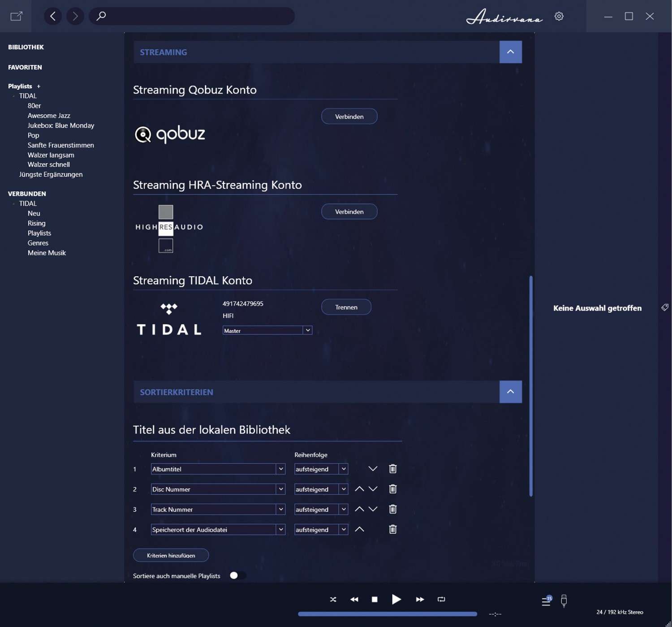Open the Albumtitel criterion dropdown

coord(218,469)
